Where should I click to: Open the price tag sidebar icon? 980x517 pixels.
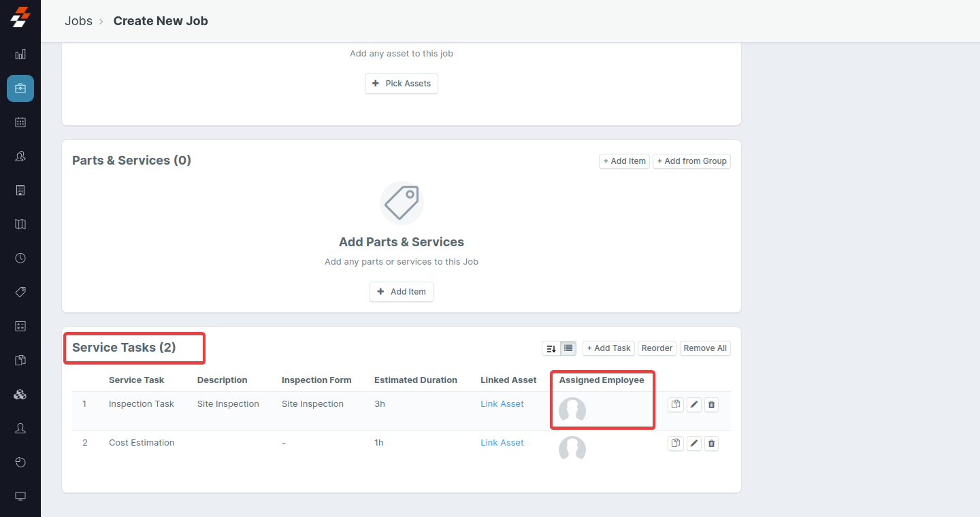tap(20, 293)
